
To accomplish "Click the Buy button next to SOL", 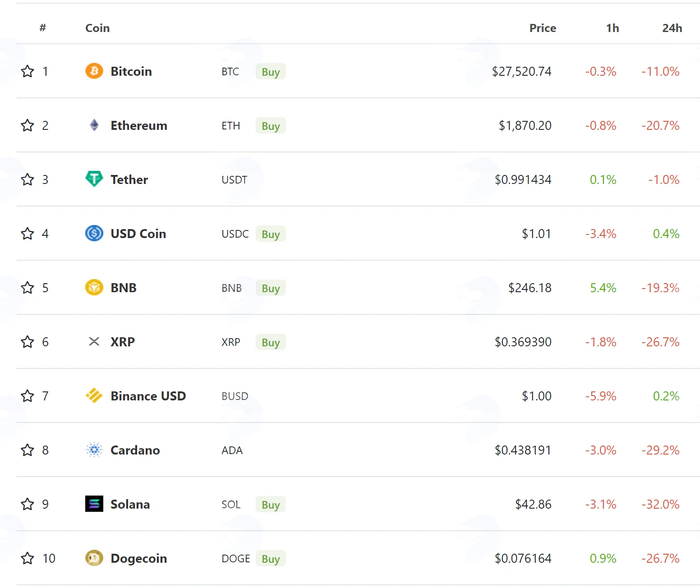I will point(271,505).
